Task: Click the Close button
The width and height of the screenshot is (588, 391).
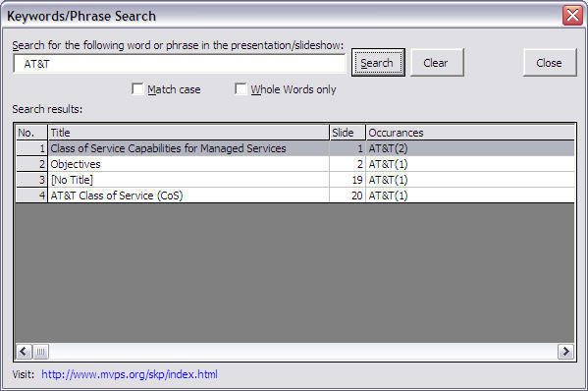Action: click(x=550, y=62)
